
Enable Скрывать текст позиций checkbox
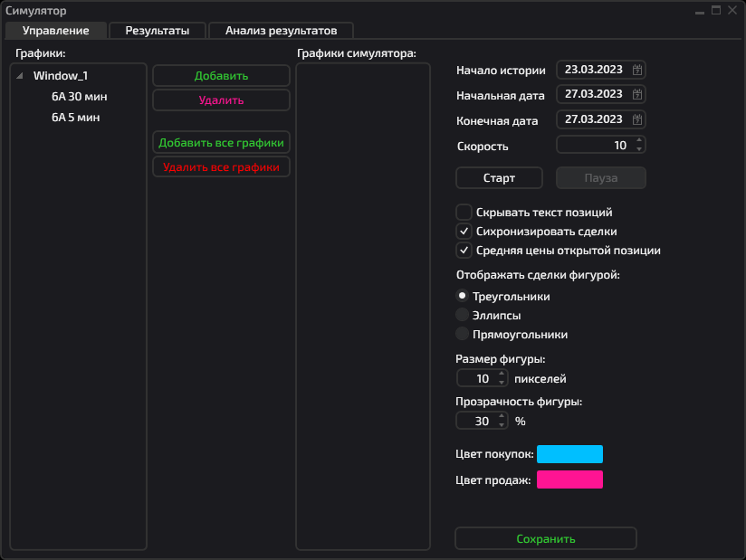(x=464, y=212)
